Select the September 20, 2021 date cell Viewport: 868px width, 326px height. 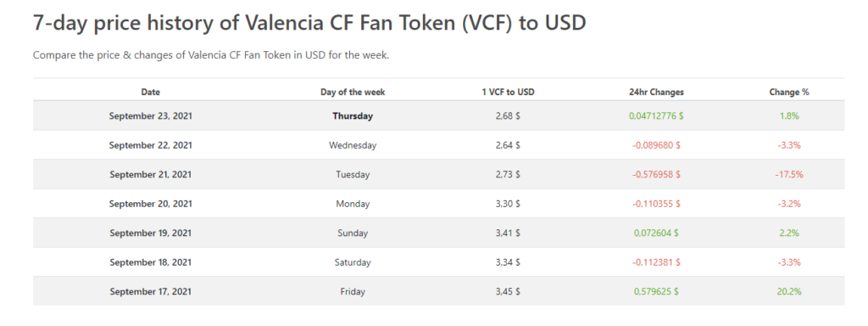[151, 204]
